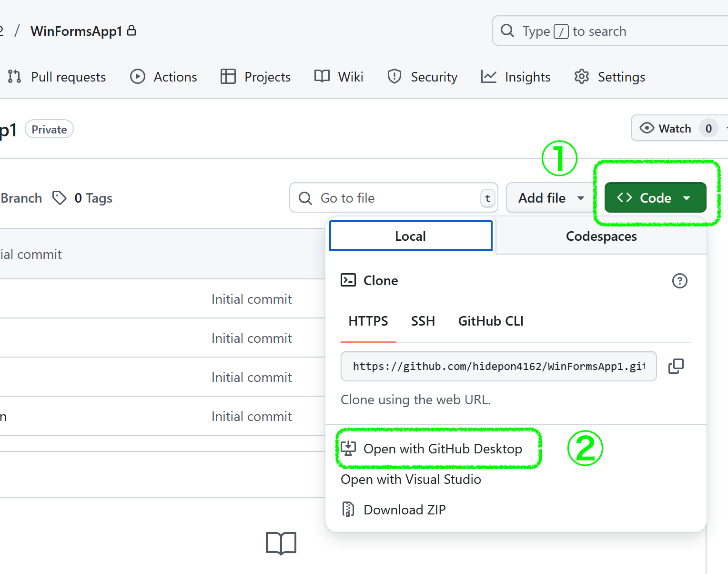Open the repository Settings tab
The height and width of the screenshot is (574, 728).
click(x=609, y=77)
